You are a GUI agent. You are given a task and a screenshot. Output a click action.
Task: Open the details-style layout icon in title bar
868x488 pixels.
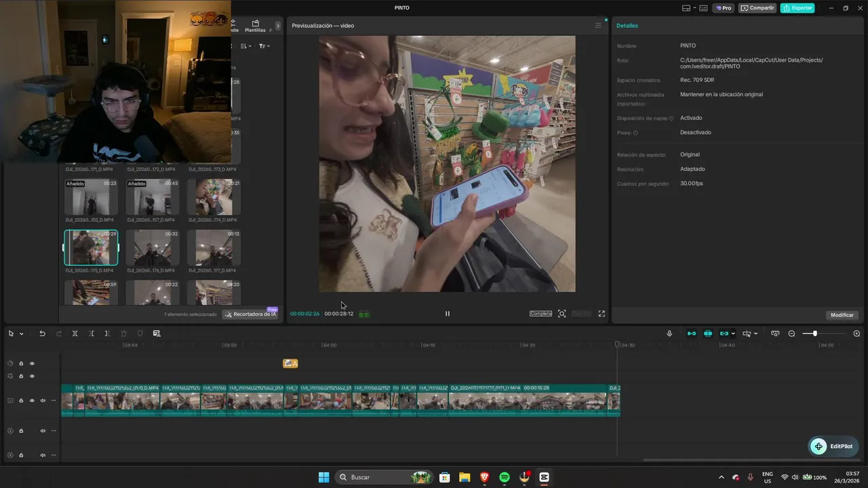[x=703, y=8]
